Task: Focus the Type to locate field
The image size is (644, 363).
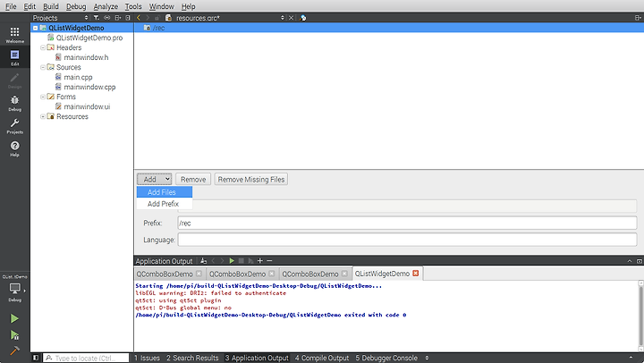Action: (86, 358)
